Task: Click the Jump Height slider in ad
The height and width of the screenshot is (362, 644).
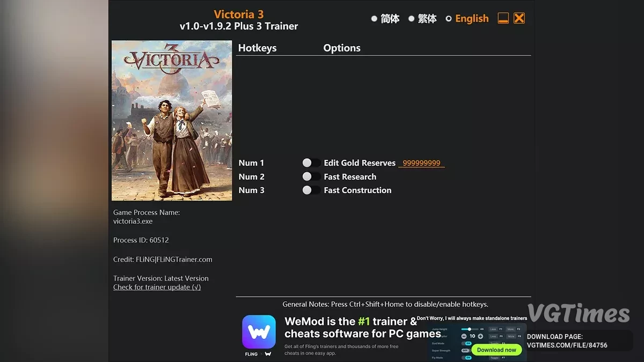Action: (470, 329)
